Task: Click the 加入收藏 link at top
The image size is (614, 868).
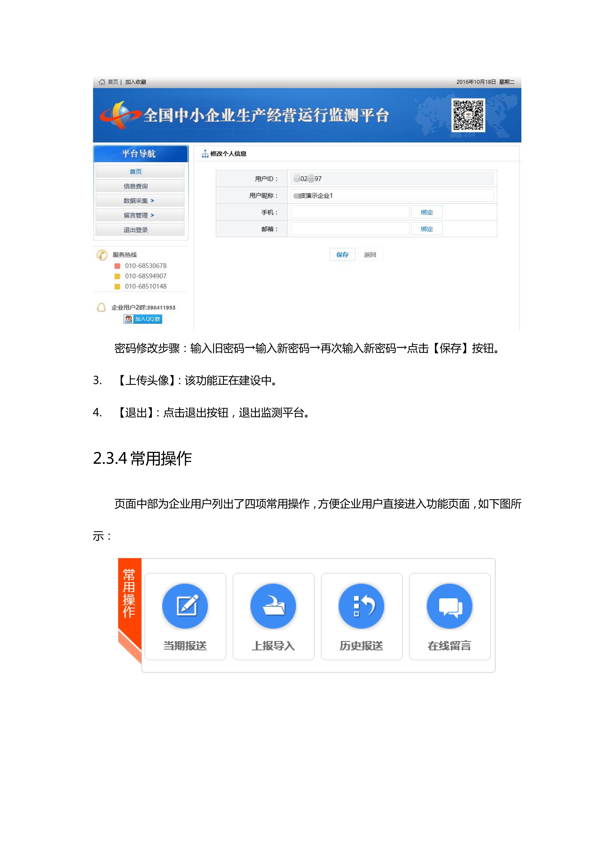Action: pos(135,82)
